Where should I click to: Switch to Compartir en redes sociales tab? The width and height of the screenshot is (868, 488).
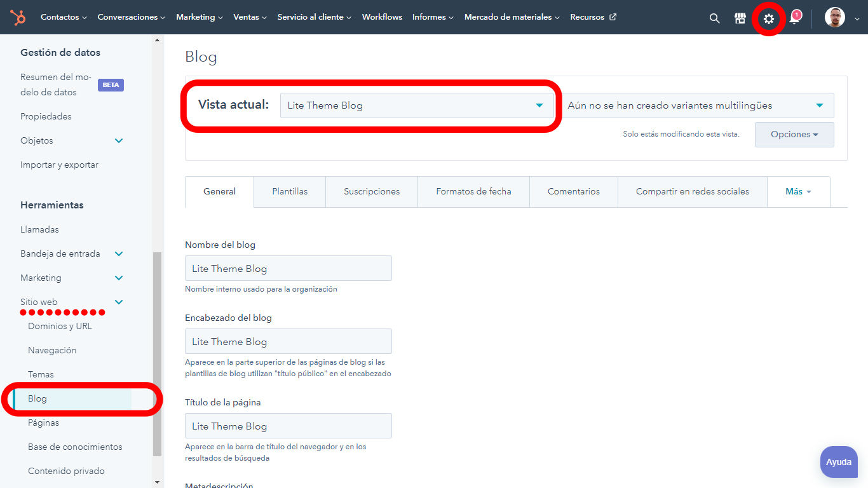tap(693, 191)
